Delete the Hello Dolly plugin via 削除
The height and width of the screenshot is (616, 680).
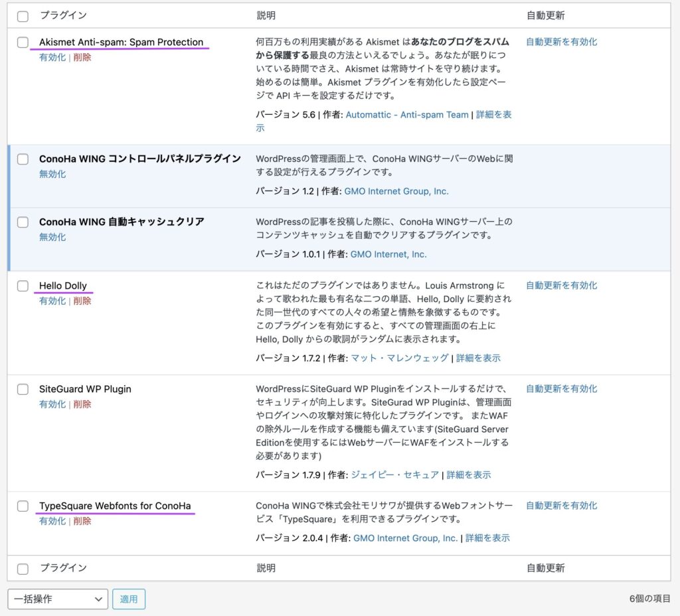coord(82,301)
